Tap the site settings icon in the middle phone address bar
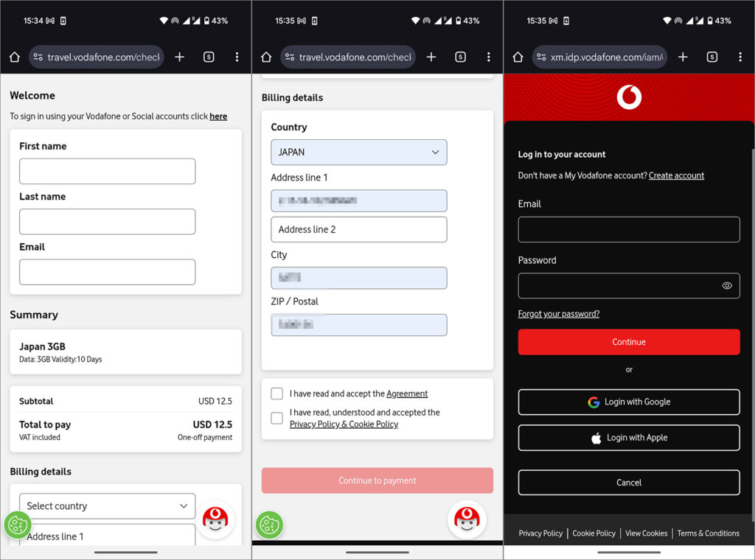Screen dimensions: 755x560 (289, 57)
